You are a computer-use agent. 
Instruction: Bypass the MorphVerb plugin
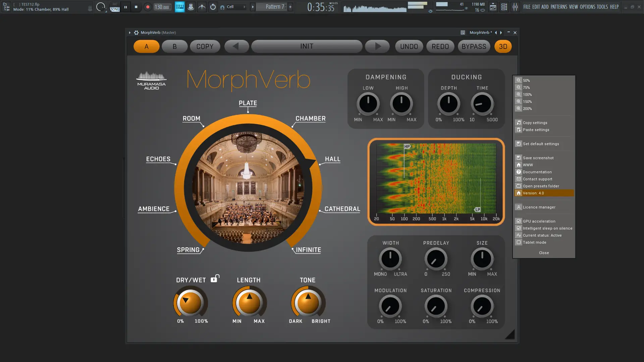click(474, 46)
